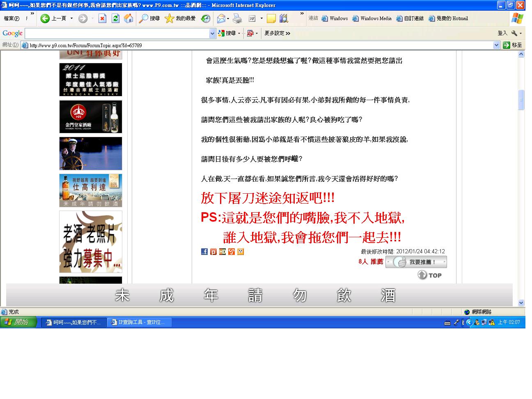Open the 老酒 老照片 banner ad
This screenshot has height=399, width=532.
click(91, 242)
